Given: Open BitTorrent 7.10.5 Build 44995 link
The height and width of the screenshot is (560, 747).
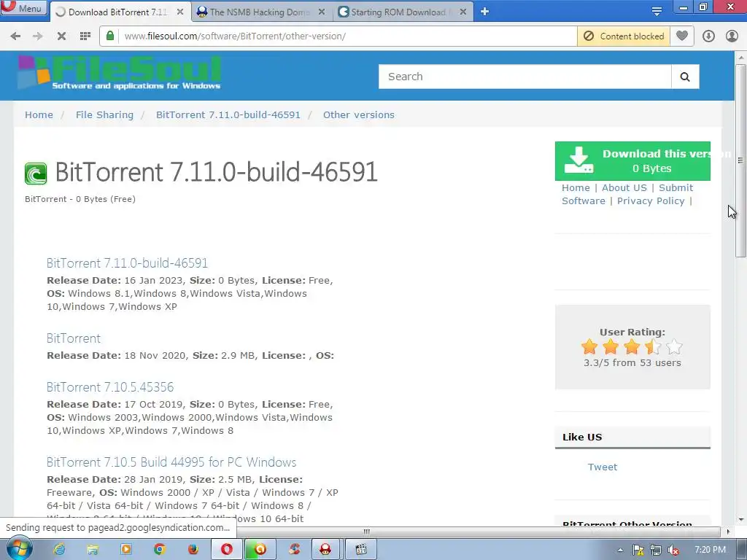Looking at the screenshot, I should click(171, 462).
